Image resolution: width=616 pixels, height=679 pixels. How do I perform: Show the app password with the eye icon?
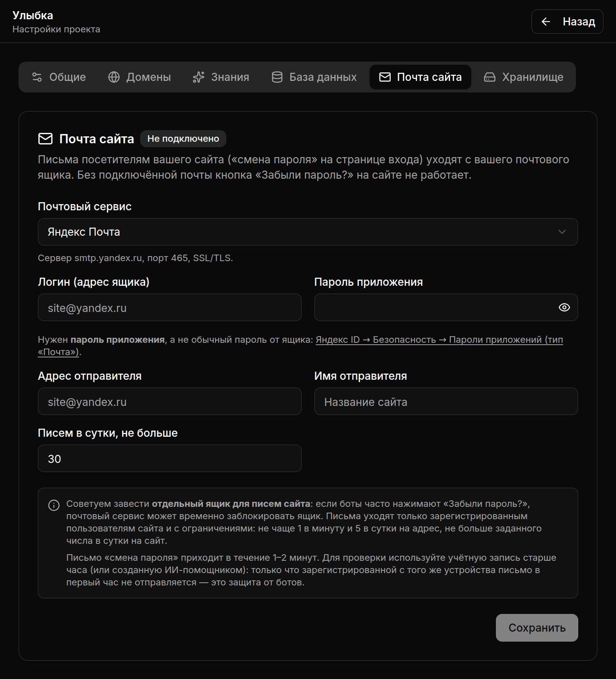(564, 307)
